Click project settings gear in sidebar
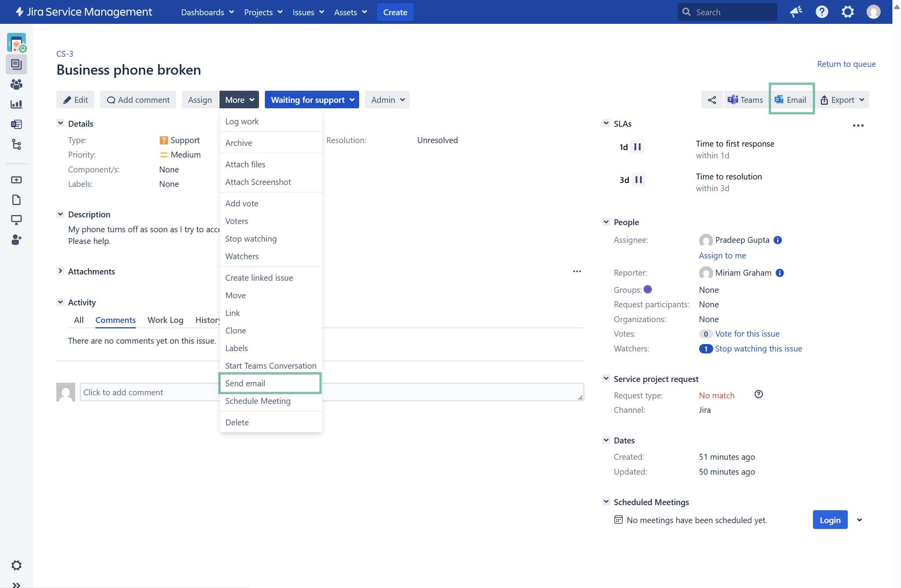Screen dimensions: 901x588 click(16, 565)
